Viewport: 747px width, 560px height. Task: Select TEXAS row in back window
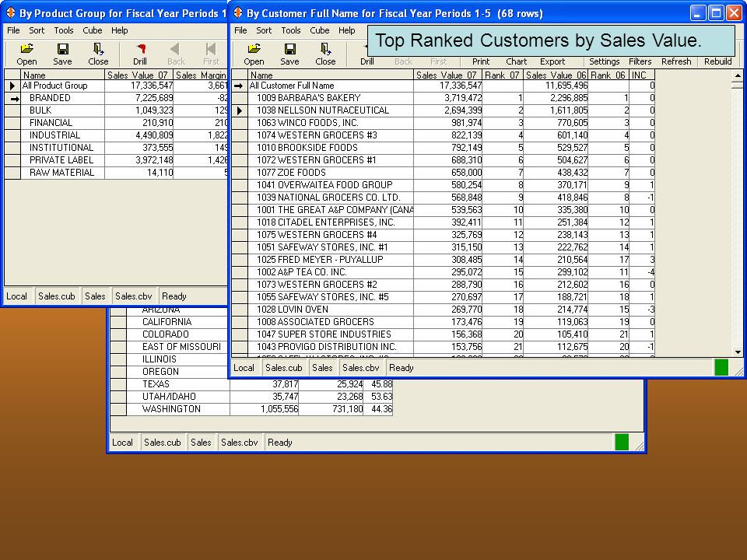click(251, 383)
